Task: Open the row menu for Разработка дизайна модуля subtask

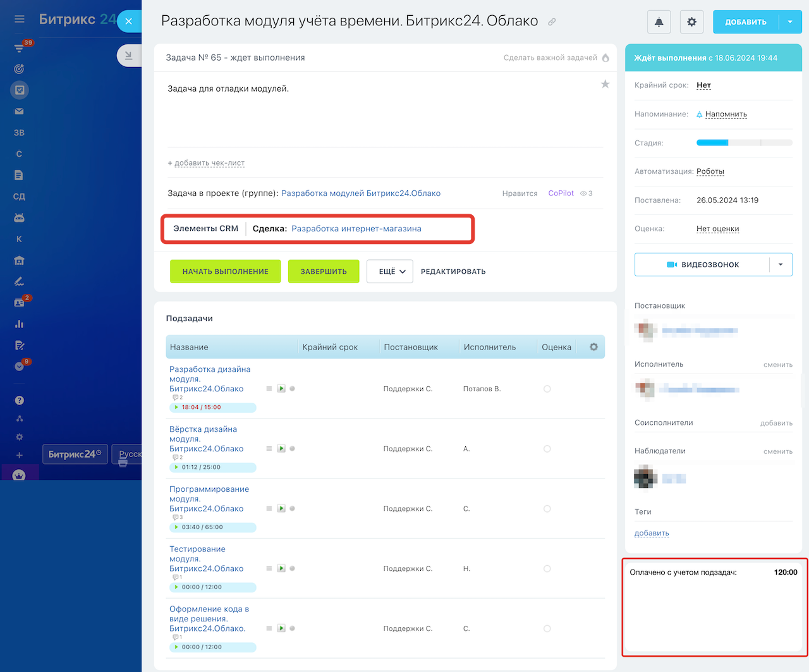Action: tap(269, 389)
